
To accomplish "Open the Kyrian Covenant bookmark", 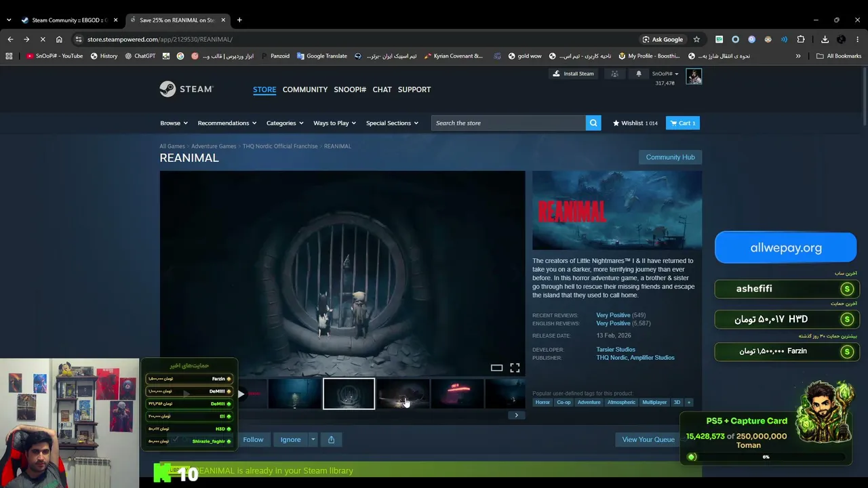I will pos(453,56).
